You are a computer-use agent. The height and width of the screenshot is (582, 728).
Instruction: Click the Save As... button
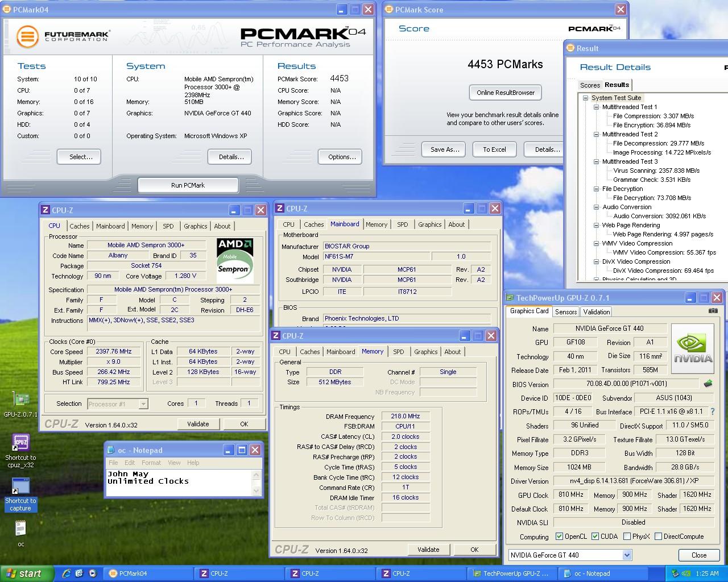coord(444,149)
